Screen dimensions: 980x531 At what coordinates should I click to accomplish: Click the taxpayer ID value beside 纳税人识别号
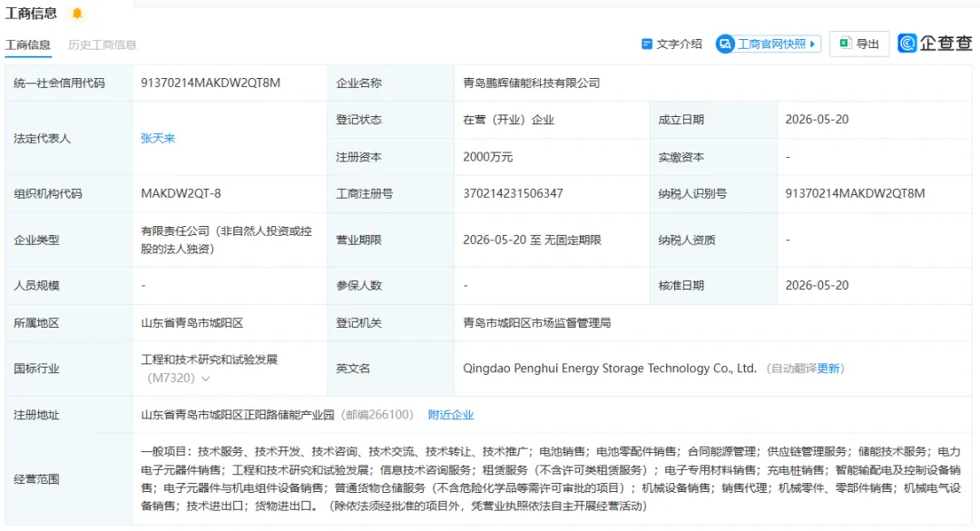pos(855,193)
